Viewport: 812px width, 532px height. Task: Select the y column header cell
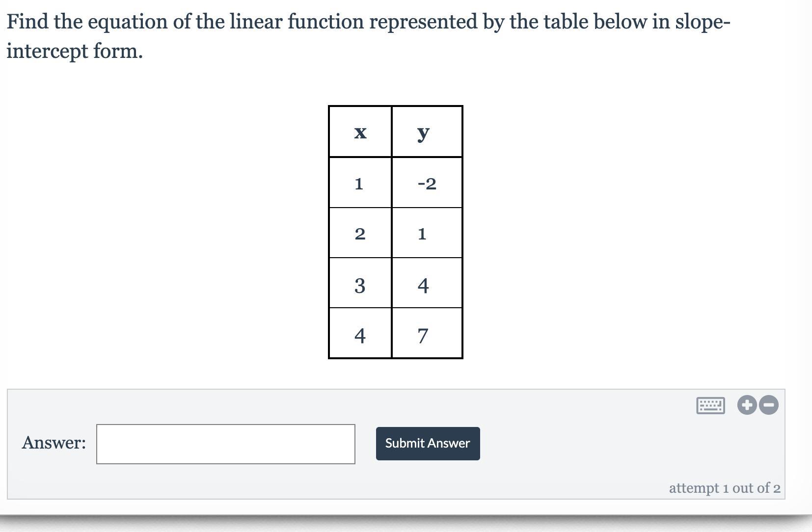(x=427, y=132)
